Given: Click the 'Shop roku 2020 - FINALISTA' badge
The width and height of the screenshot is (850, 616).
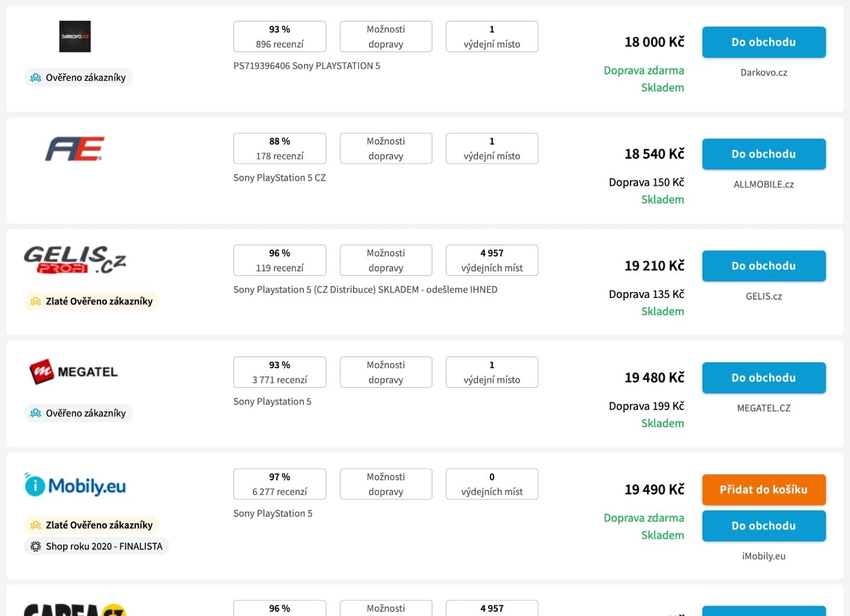Looking at the screenshot, I should coord(97,546).
